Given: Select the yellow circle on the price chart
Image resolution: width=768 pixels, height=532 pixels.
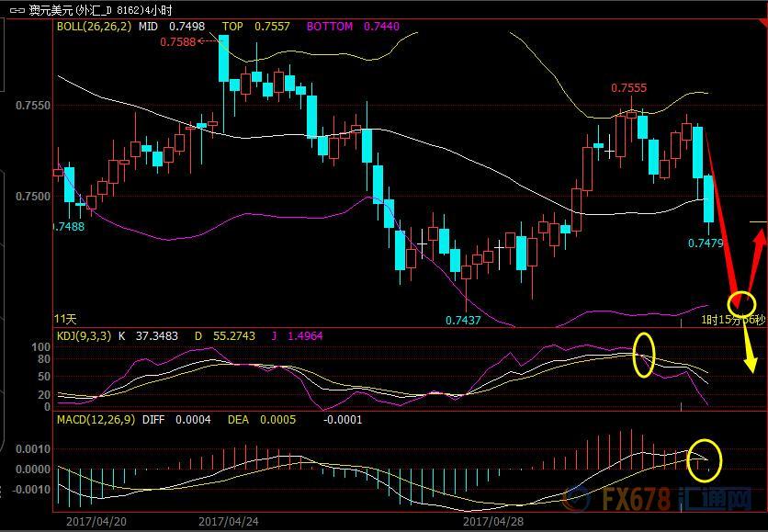Looking at the screenshot, I should click(x=741, y=302).
